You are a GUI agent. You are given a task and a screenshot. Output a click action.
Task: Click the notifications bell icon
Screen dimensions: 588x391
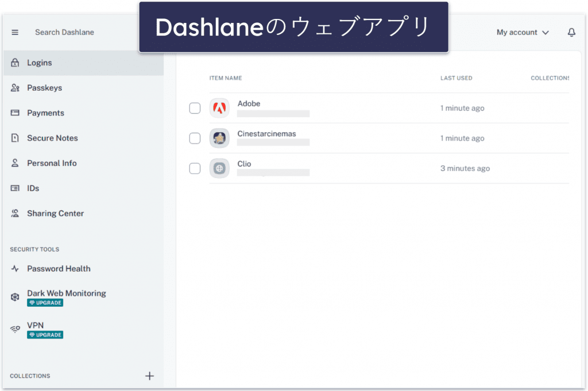pyautogui.click(x=571, y=32)
